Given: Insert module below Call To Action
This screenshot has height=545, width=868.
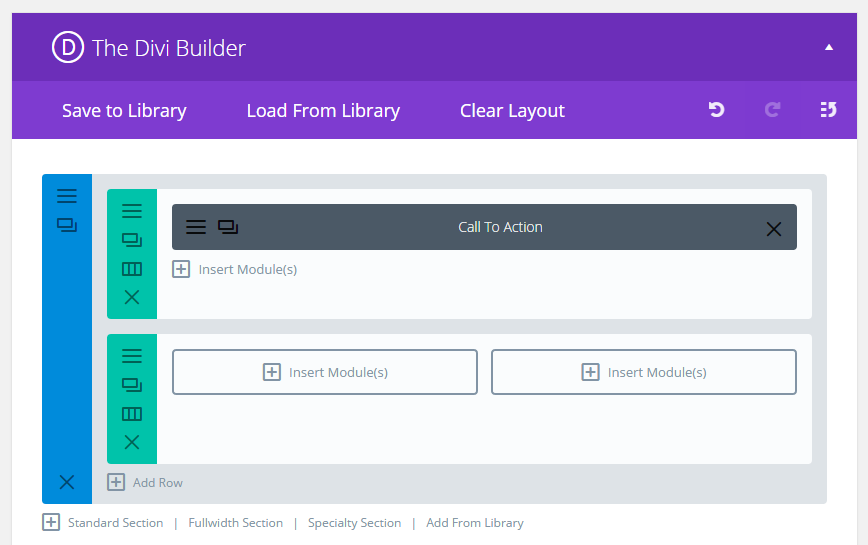Looking at the screenshot, I should pyautogui.click(x=235, y=269).
